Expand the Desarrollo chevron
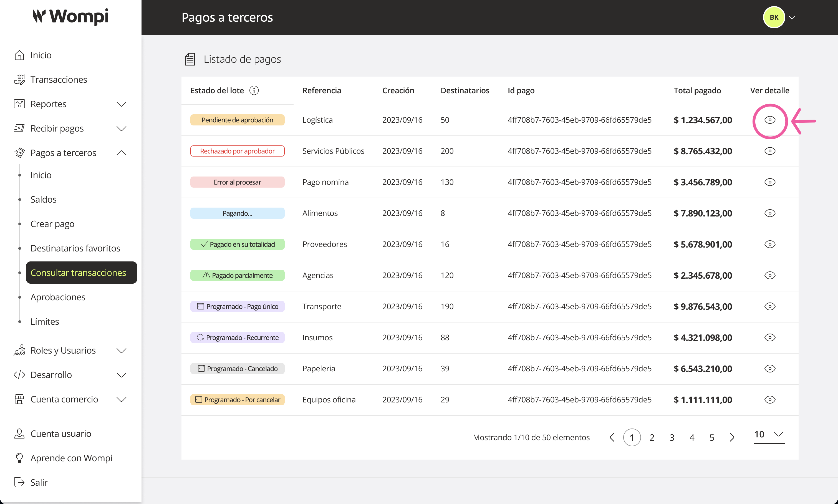Image resolution: width=838 pixels, height=504 pixels. coord(122,375)
